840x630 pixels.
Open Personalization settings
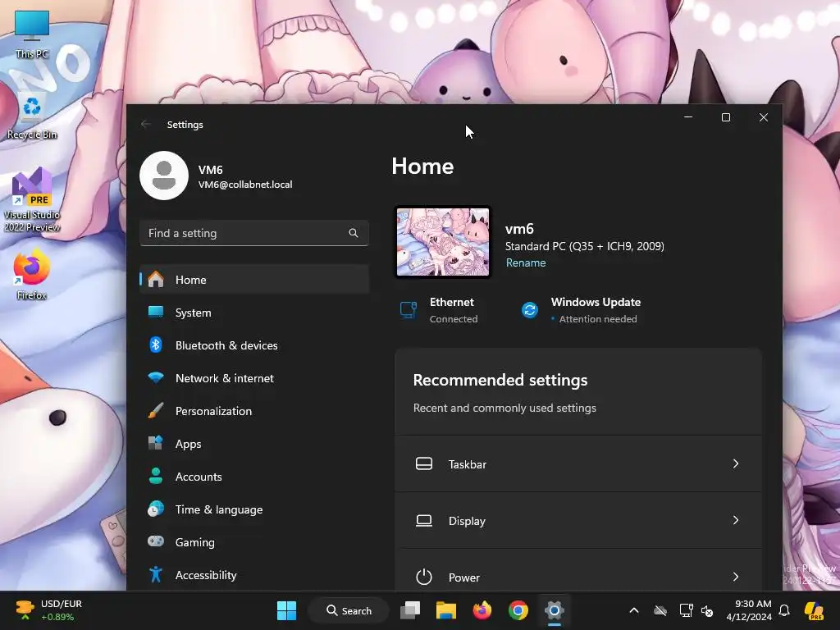point(254,411)
